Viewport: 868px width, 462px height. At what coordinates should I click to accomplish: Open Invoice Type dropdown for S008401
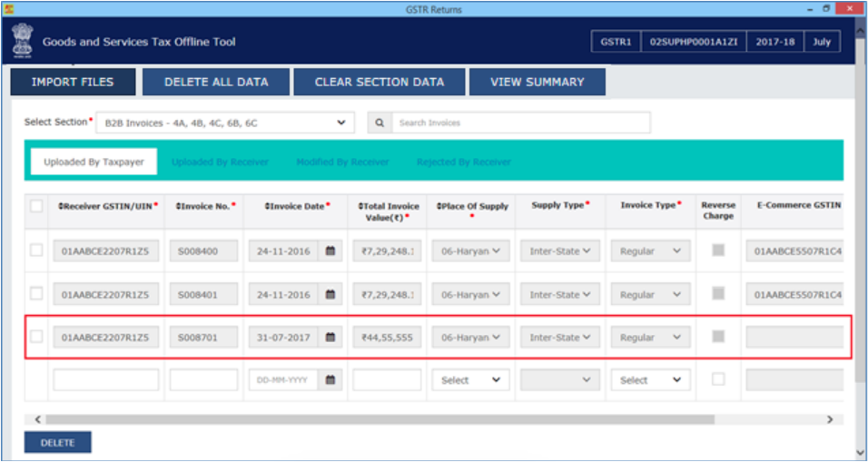coord(650,294)
